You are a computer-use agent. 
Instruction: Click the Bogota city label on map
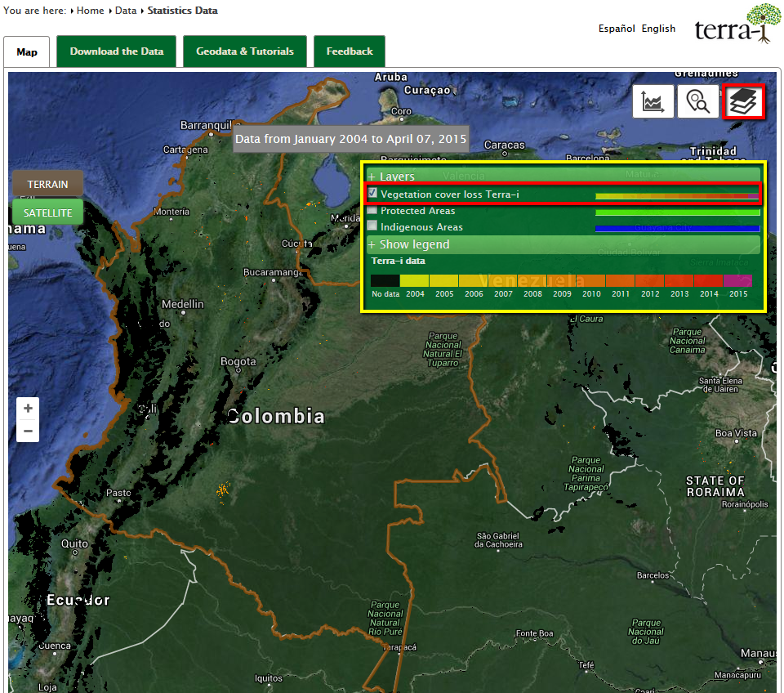[238, 361]
